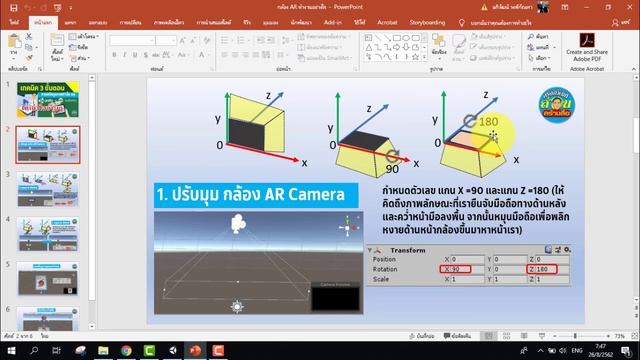Switch to Normal view
This screenshot has height=360, width=640.
point(488,336)
